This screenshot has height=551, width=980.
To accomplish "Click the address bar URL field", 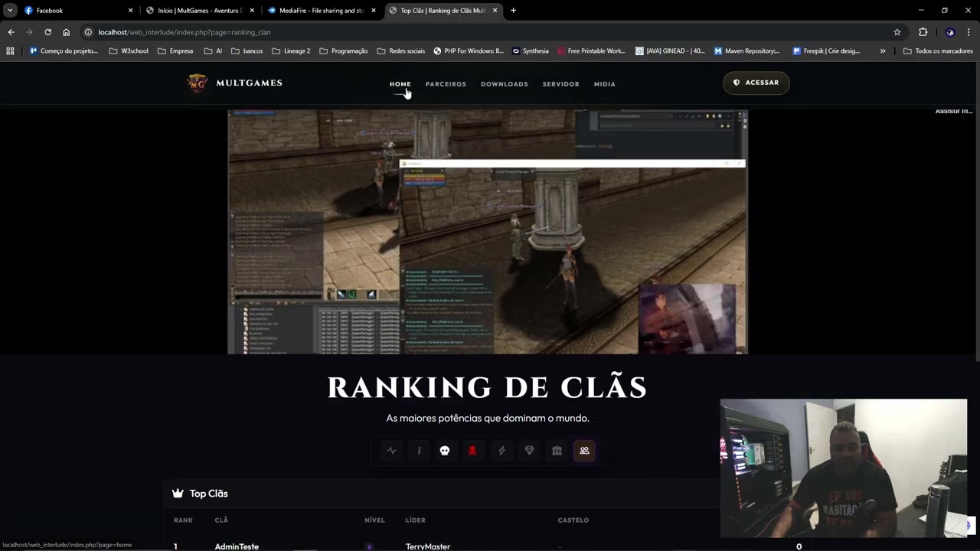I will [x=490, y=32].
